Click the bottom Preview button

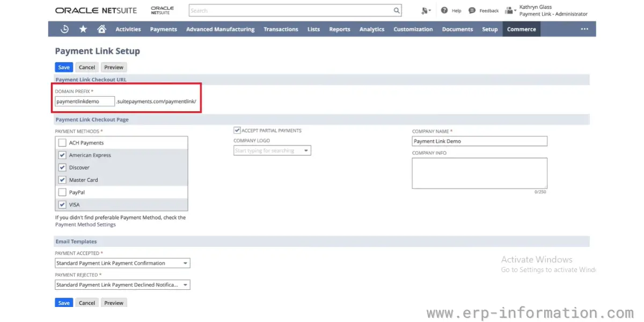click(x=114, y=303)
